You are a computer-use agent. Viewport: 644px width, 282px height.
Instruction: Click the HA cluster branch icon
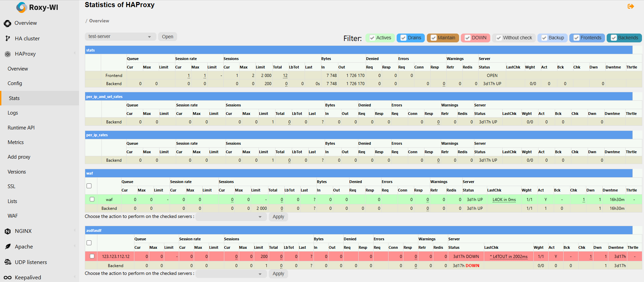(7, 39)
